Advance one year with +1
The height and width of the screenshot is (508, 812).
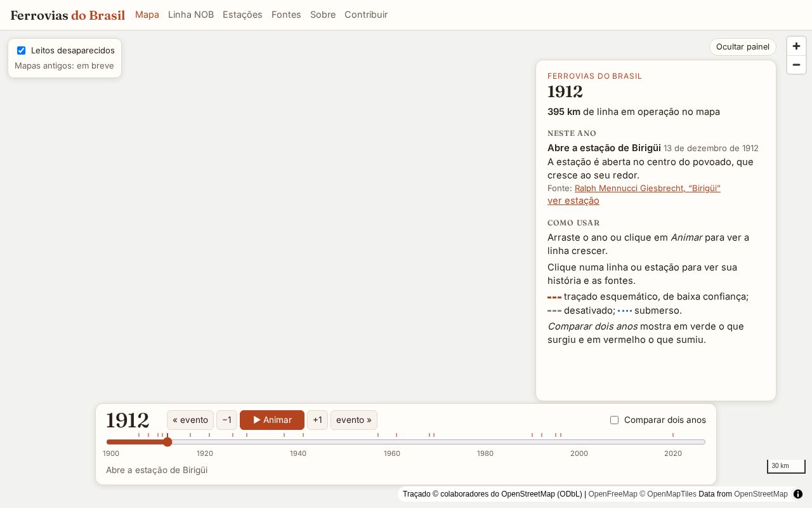317,420
